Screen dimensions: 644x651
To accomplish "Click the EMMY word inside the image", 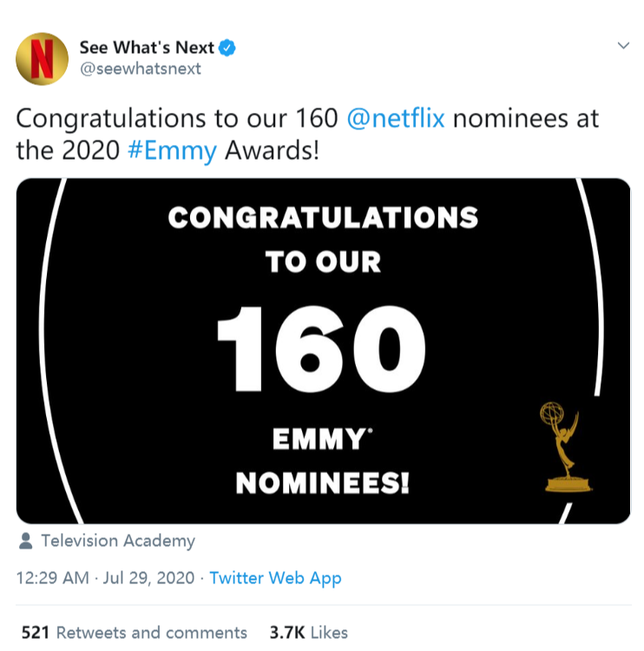I will coord(318,439).
